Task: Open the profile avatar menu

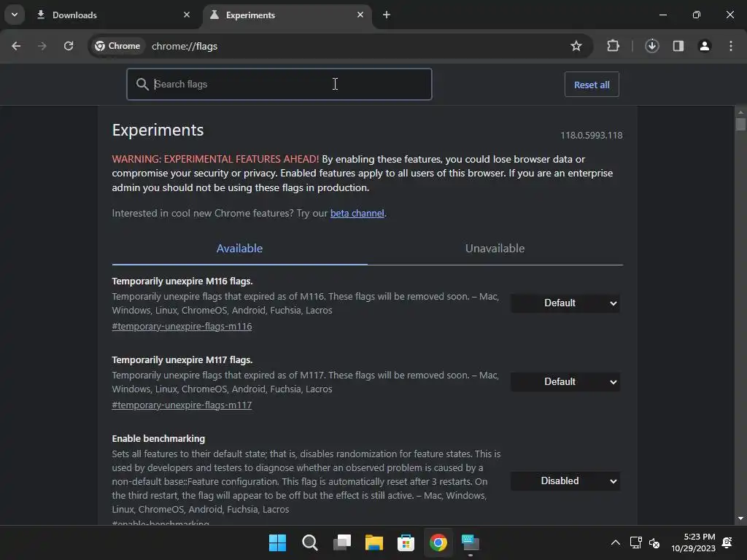Action: pyautogui.click(x=704, y=46)
